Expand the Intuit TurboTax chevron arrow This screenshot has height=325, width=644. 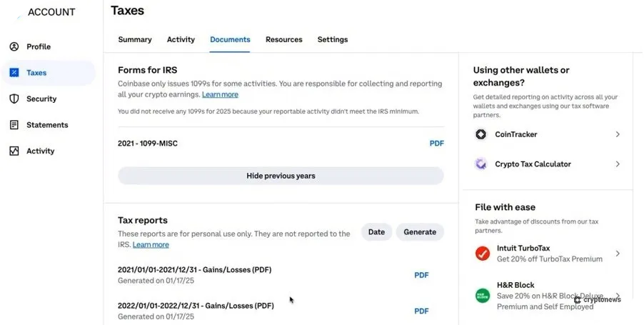coord(618,254)
